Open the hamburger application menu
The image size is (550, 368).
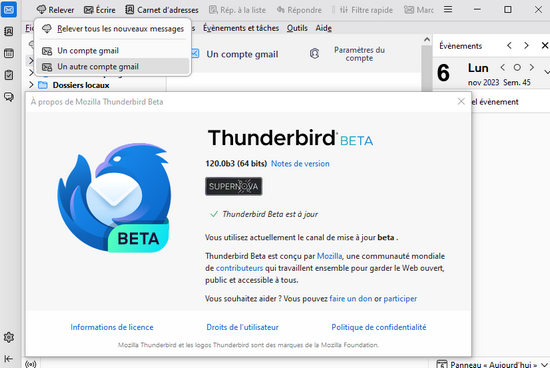pos(448,9)
